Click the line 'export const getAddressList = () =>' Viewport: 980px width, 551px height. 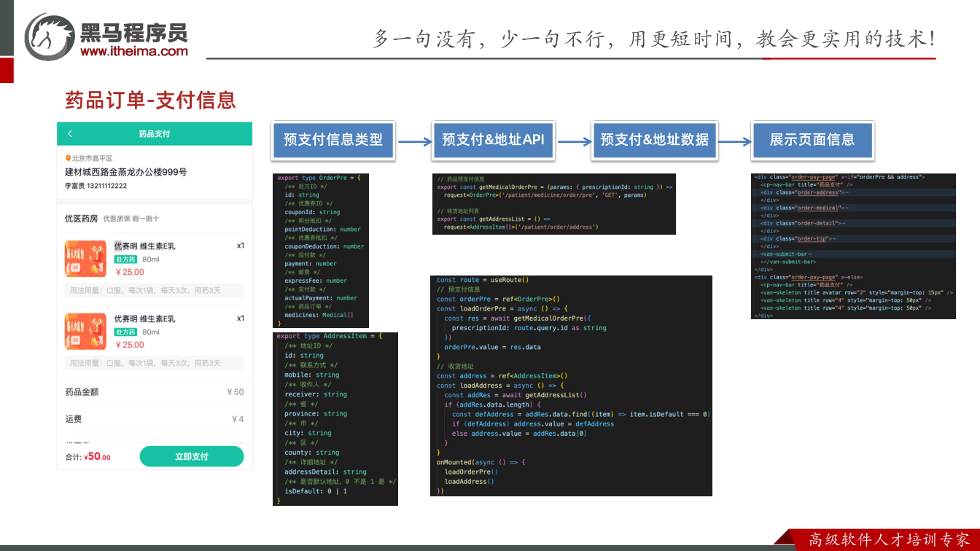click(x=494, y=219)
